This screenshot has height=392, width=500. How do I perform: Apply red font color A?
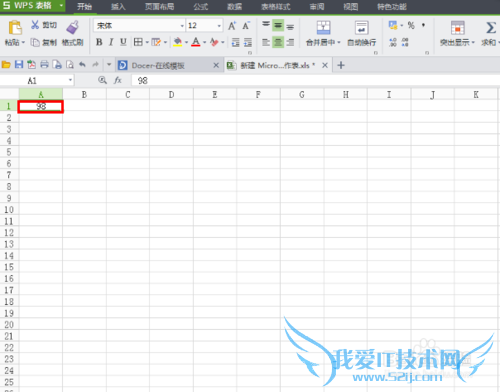pyautogui.click(x=196, y=42)
